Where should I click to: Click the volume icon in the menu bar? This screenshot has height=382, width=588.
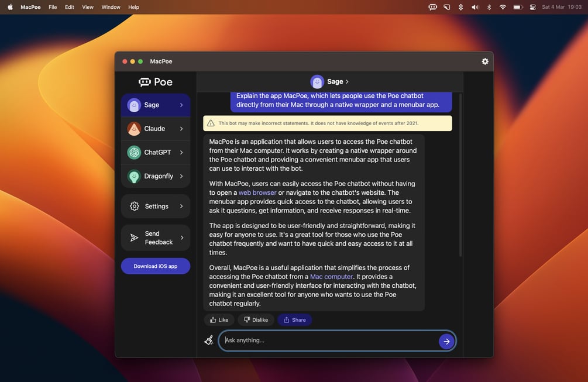tap(475, 7)
